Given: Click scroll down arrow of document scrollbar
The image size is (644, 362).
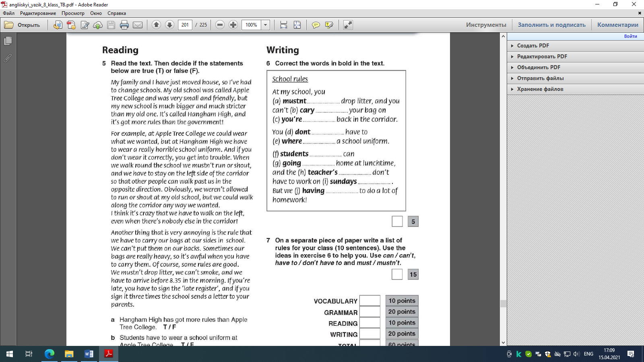Looking at the screenshot, I should 503,343.
